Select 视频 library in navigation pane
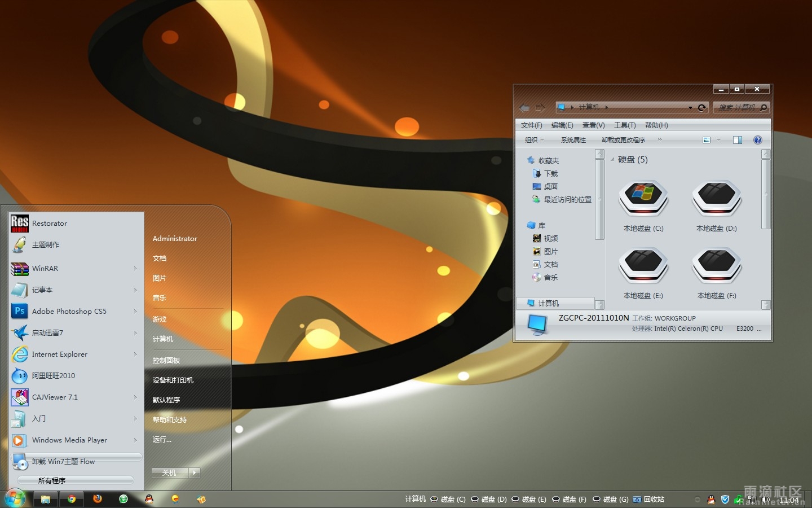Viewport: 812px width, 508px height. [545, 239]
